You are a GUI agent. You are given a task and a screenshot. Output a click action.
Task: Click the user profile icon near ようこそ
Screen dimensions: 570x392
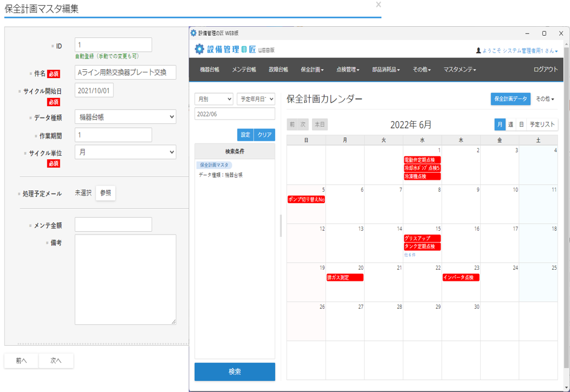pyautogui.click(x=478, y=51)
